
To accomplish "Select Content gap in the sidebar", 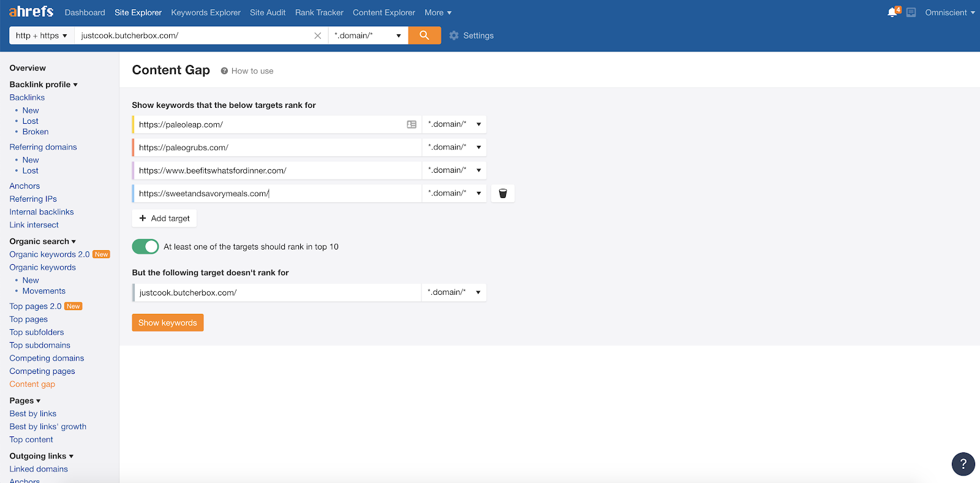I will (x=32, y=384).
